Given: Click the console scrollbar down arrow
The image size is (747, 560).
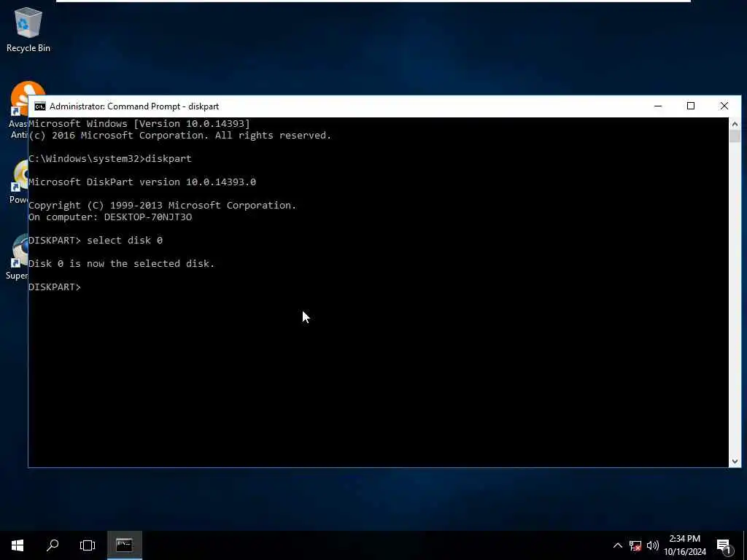Looking at the screenshot, I should (x=735, y=461).
